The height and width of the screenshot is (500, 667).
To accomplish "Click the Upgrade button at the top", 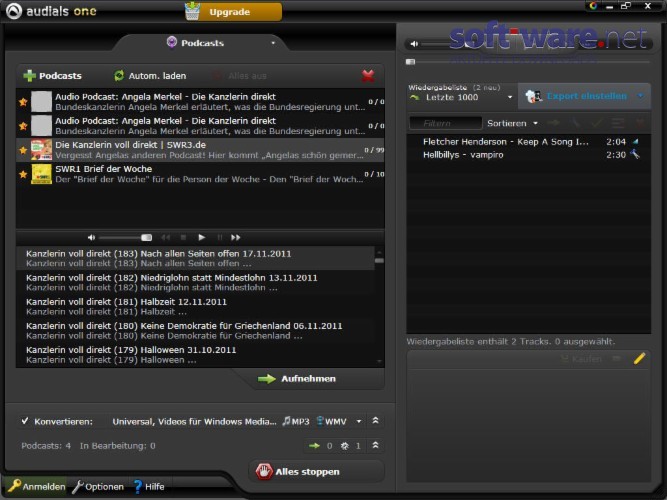I will [x=233, y=11].
